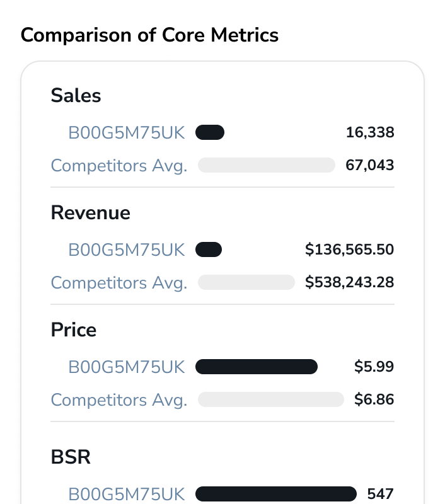The image size is (445, 504).
Task: Open the B00G5M75UK link in the Revenue section
Action: [x=127, y=249]
